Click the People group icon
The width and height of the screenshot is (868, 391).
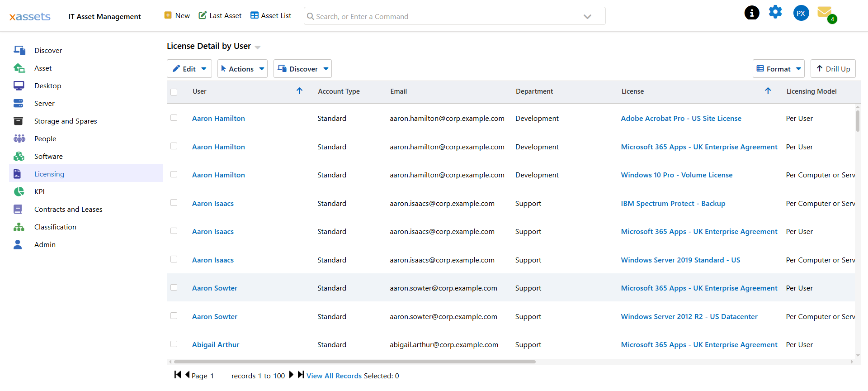pos(19,138)
